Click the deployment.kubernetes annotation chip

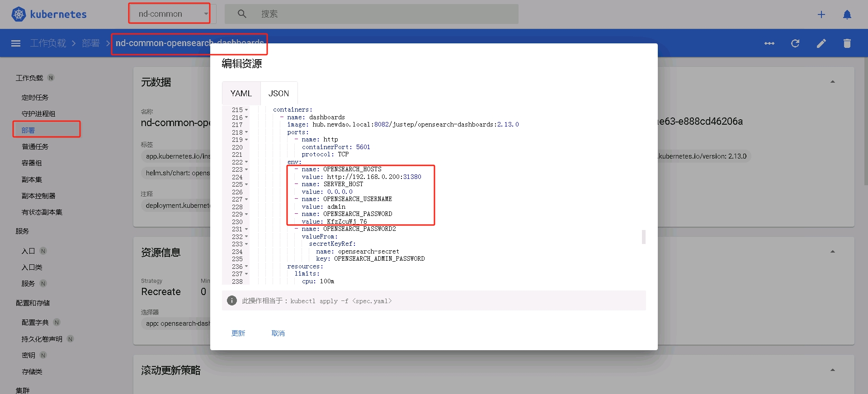coord(175,206)
